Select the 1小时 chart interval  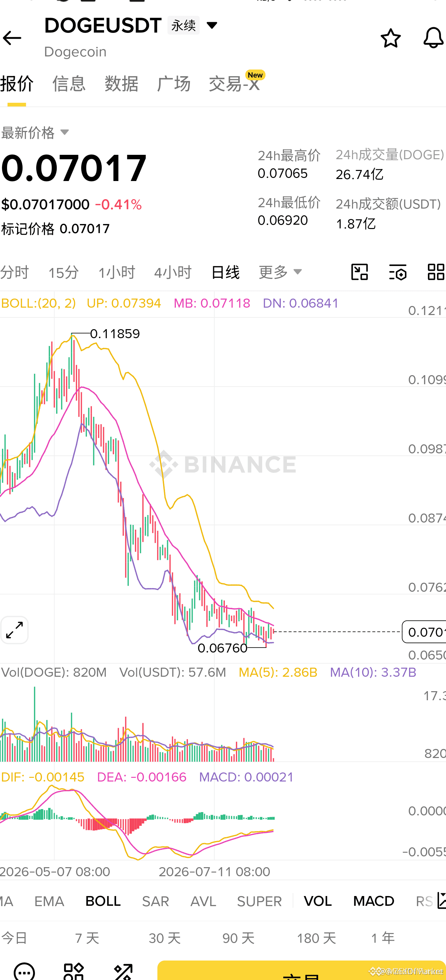(117, 272)
